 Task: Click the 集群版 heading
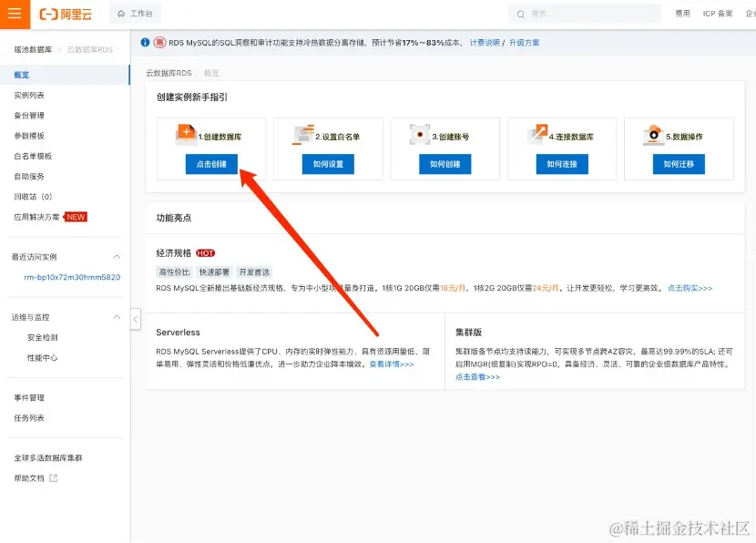pyautogui.click(x=468, y=333)
